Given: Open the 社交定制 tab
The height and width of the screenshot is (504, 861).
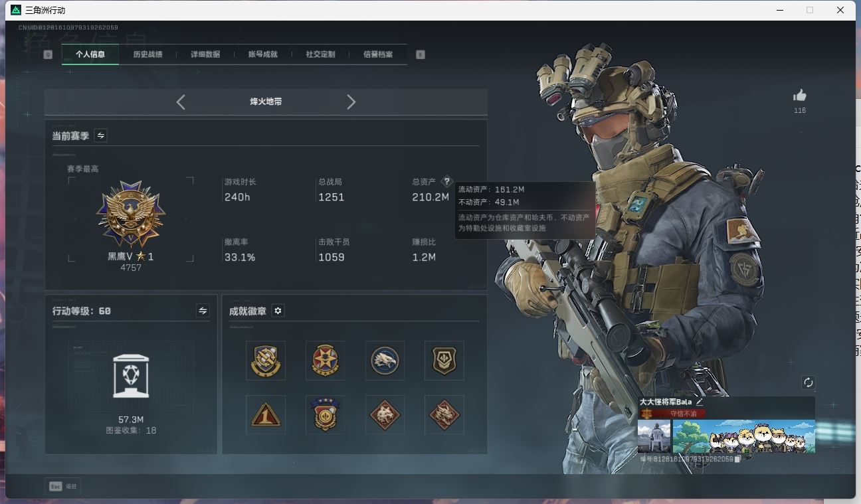Looking at the screenshot, I should point(320,54).
